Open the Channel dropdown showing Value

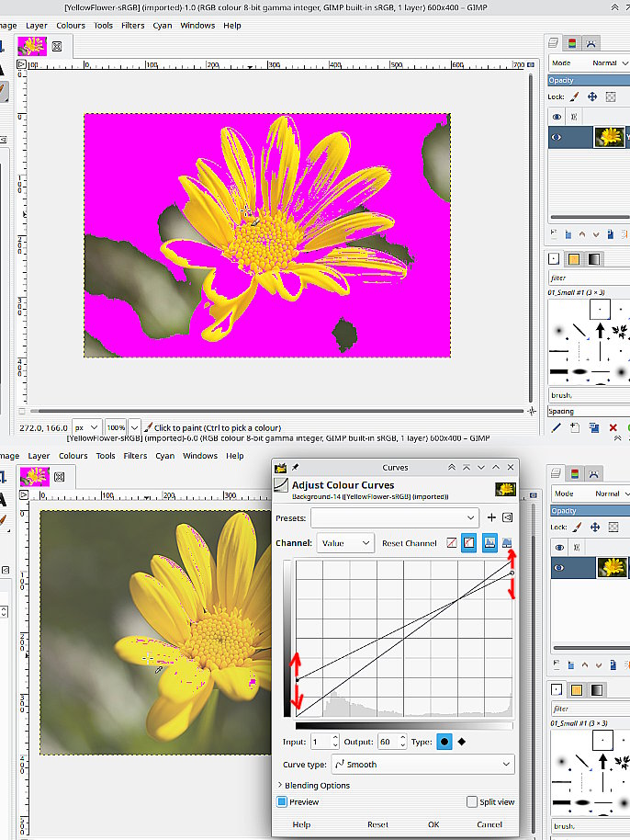click(x=345, y=543)
